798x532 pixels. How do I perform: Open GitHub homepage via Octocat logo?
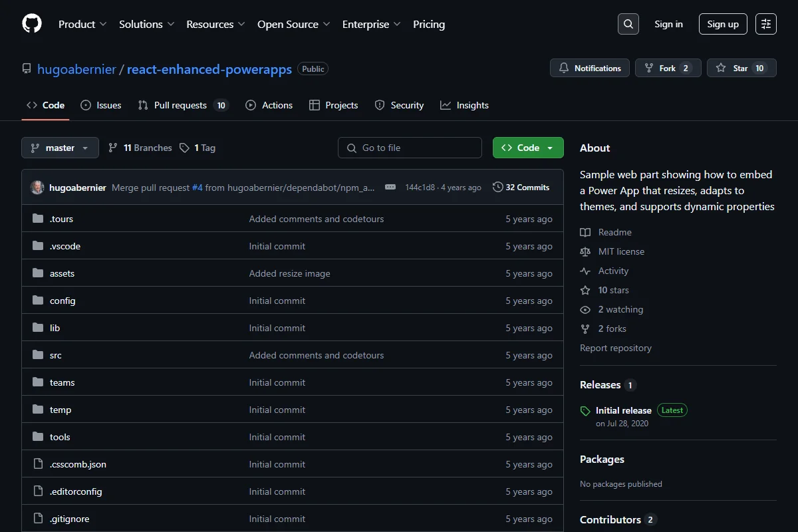click(x=32, y=24)
